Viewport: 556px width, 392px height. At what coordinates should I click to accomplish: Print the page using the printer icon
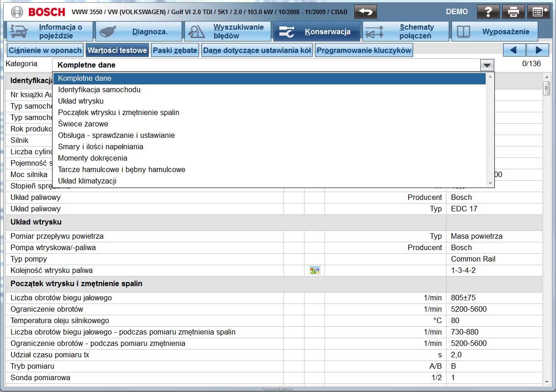coord(514,11)
